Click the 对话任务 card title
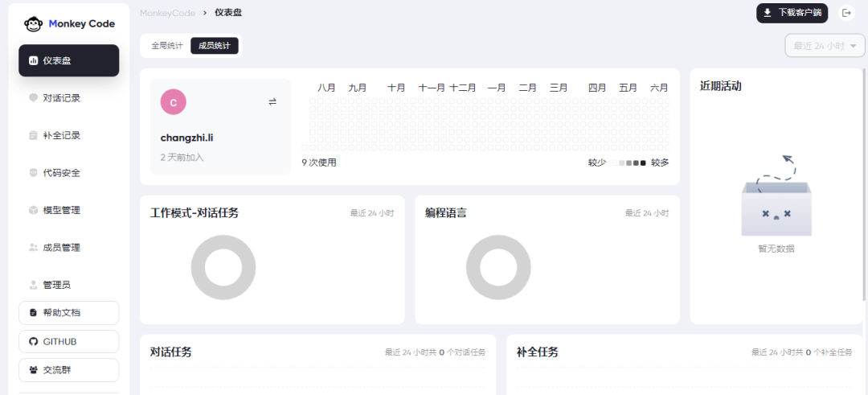Screen dimensions: 868x395 coord(171,352)
